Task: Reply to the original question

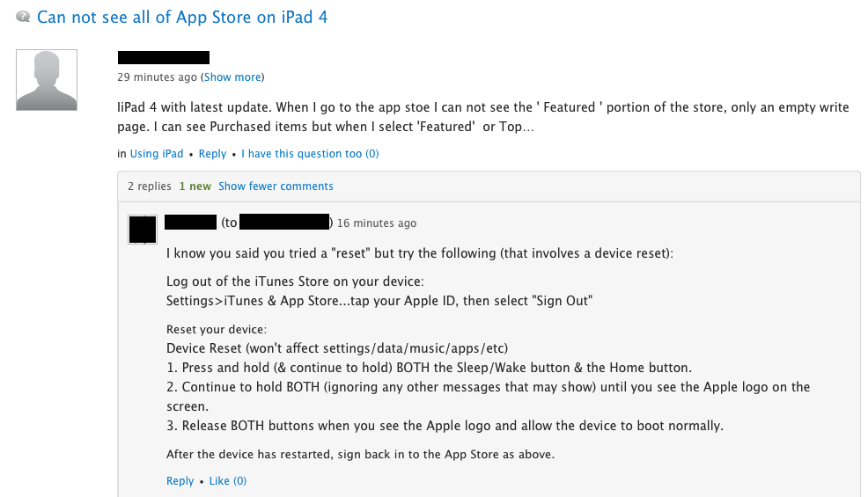Action: pyautogui.click(x=212, y=154)
